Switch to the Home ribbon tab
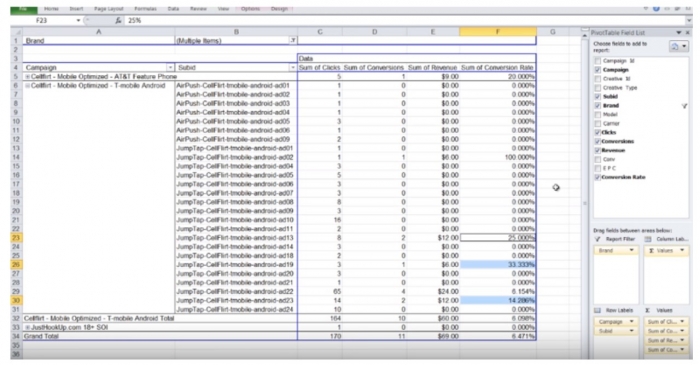700x365 pixels. coord(51,9)
